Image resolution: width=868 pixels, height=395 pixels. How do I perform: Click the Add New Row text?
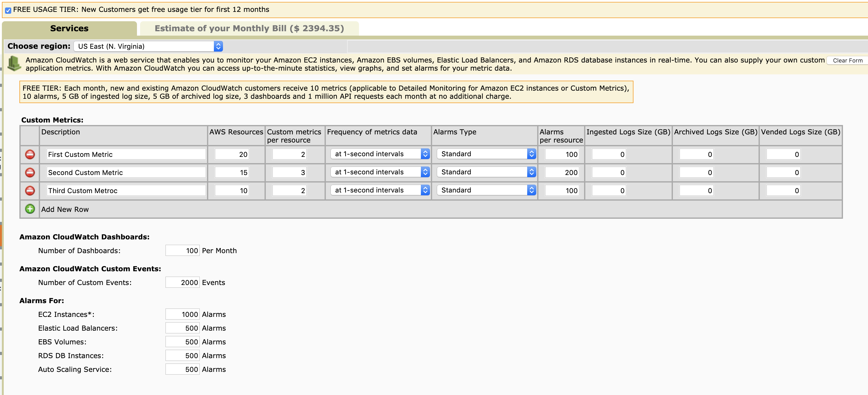(x=65, y=209)
